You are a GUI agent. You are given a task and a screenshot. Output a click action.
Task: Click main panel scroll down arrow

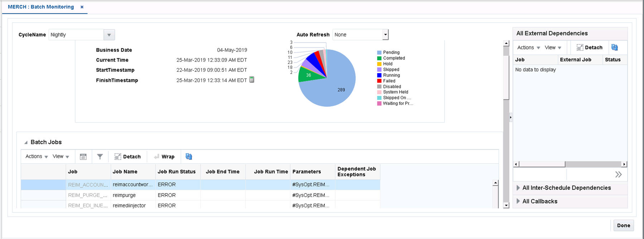(506, 205)
